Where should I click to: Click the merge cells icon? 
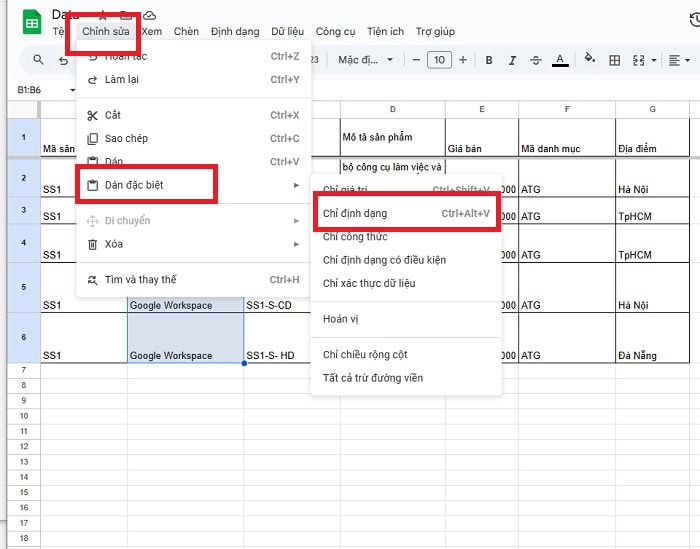pos(640,60)
